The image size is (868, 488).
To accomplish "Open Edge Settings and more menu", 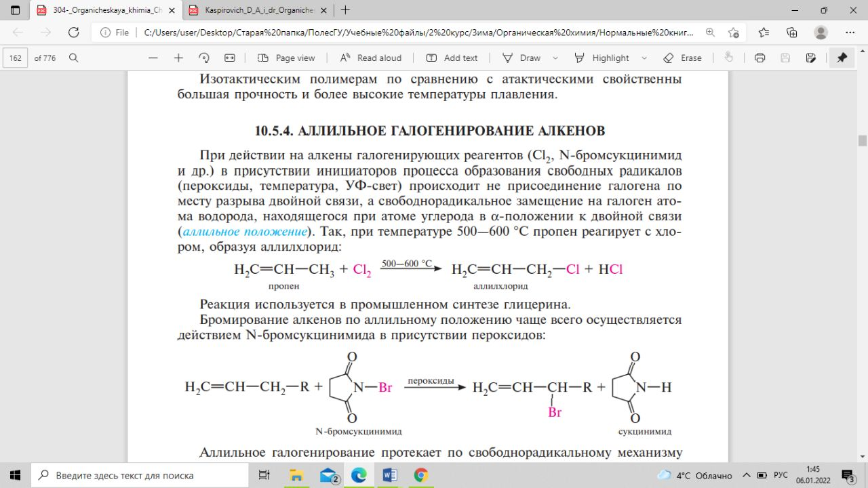I will coord(849,32).
